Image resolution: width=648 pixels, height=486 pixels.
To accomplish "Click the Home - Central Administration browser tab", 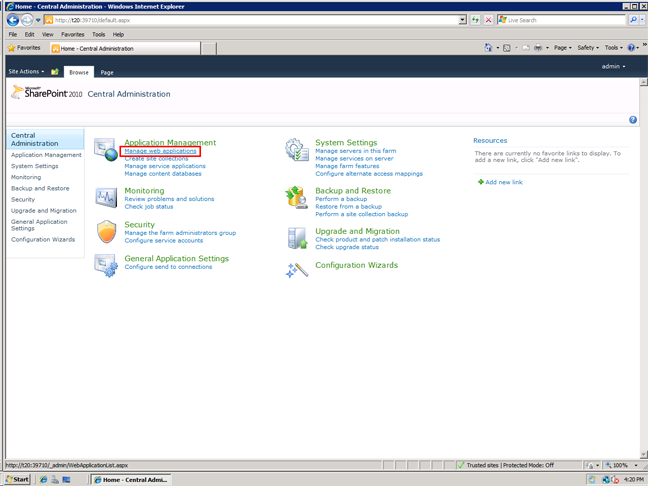I will pos(126,48).
